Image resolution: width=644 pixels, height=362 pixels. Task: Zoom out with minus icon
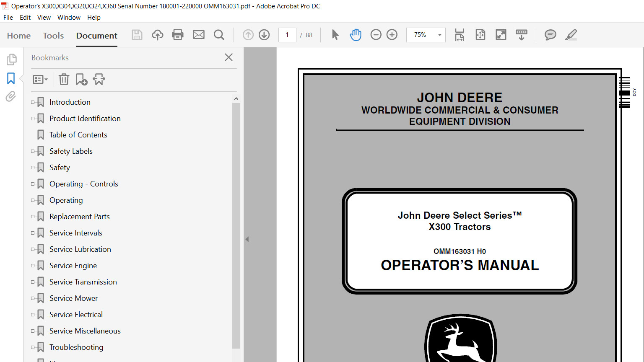[376, 35]
